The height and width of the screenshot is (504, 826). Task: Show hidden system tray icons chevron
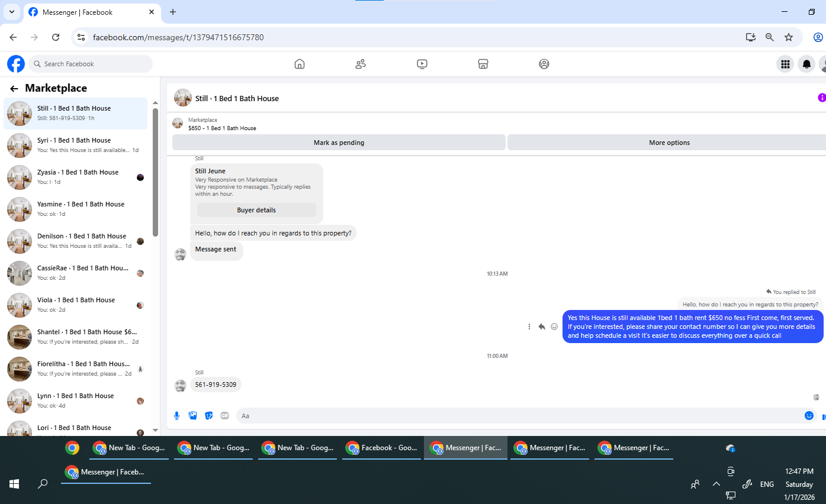716,484
